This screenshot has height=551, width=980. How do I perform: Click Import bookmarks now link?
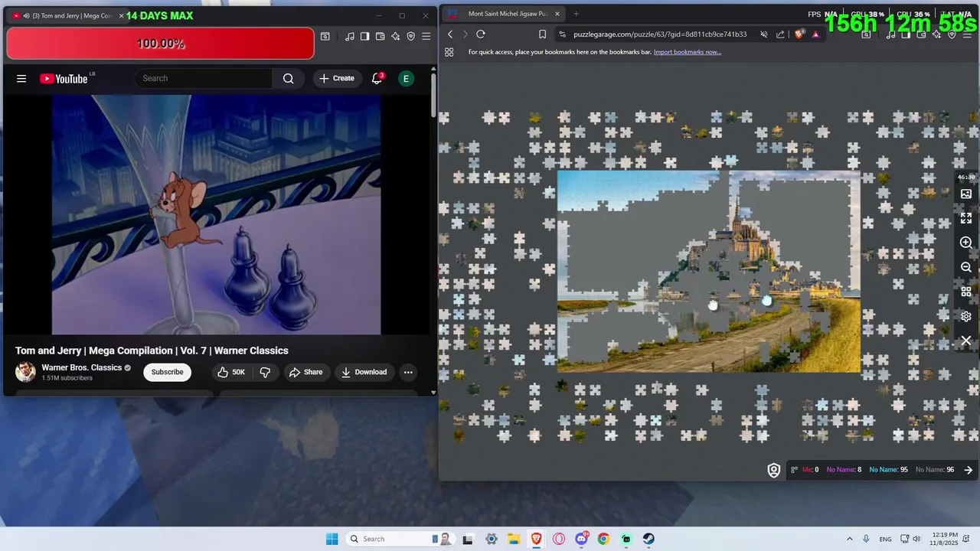(688, 52)
